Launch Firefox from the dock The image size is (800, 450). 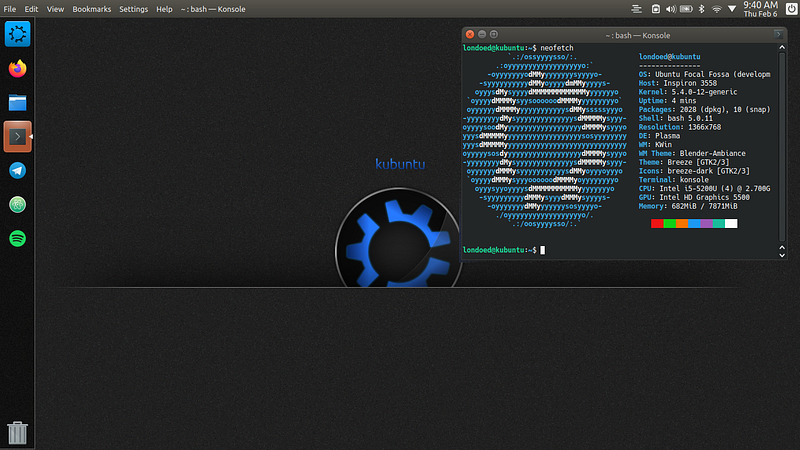coord(17,68)
